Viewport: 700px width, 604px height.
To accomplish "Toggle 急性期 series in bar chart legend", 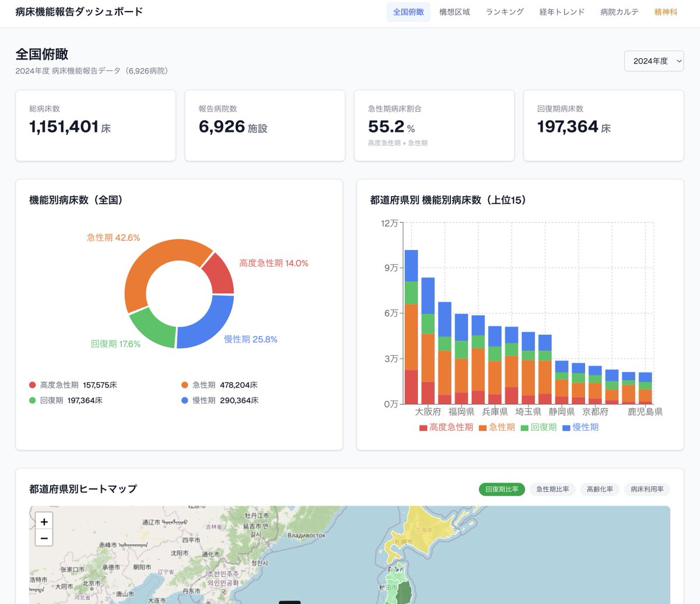I will (497, 427).
